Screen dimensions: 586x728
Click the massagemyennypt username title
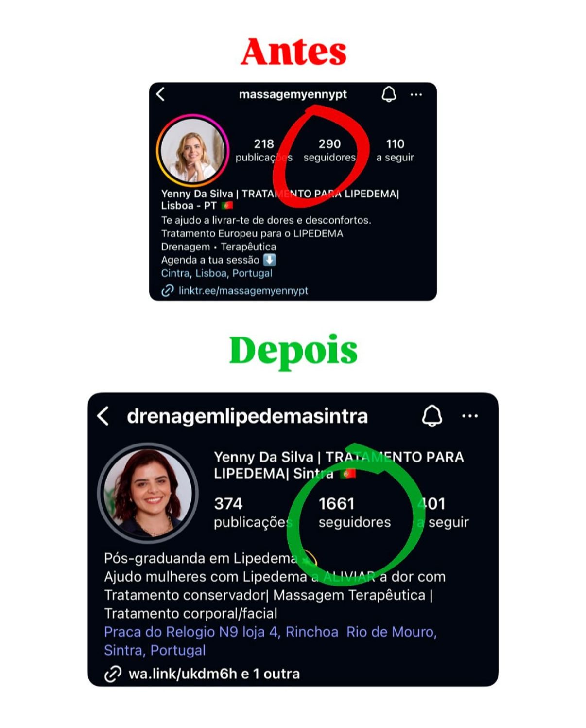(293, 94)
